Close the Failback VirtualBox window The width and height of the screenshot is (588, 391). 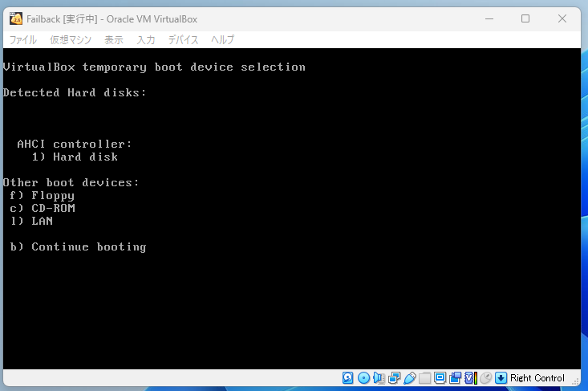[x=562, y=18]
